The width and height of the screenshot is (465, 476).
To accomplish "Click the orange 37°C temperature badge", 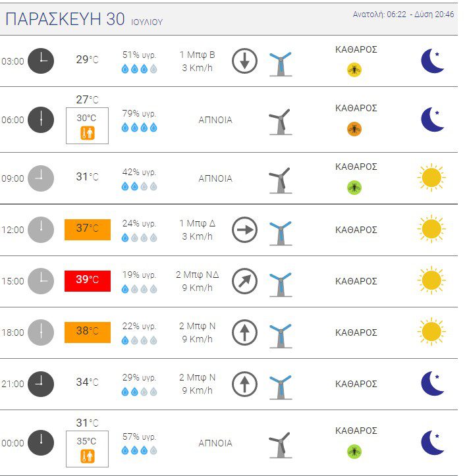I will pyautogui.click(x=88, y=230).
